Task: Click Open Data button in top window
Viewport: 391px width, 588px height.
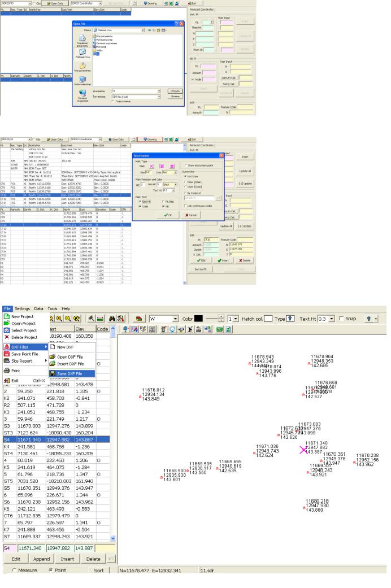Action: 55,3
